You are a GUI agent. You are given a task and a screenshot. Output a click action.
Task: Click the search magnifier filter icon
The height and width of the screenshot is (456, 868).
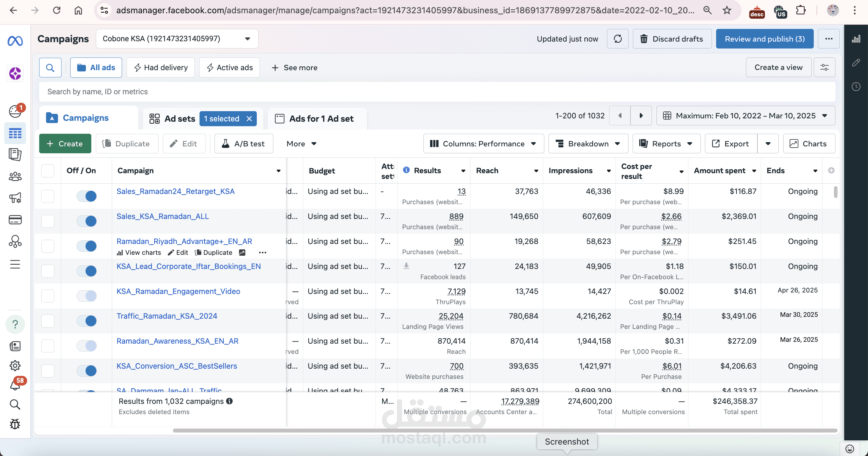[50, 68]
